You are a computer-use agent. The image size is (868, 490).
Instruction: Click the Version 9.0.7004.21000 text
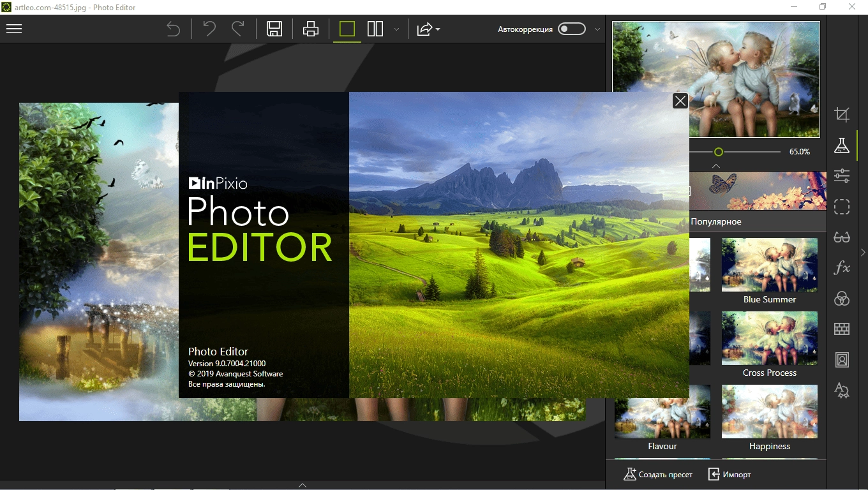click(227, 363)
